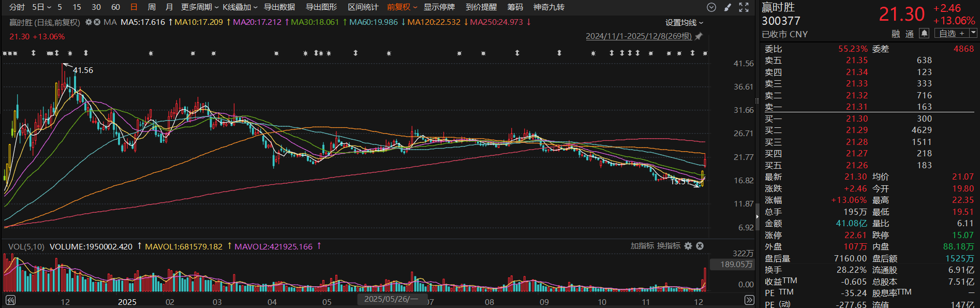Click the 买五 price 21.26
The image size is (980, 308).
(857, 165)
